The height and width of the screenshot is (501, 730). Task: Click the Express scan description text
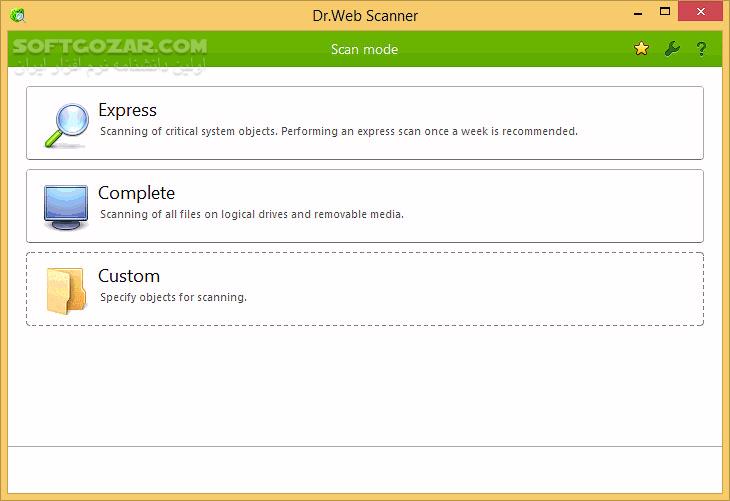338,131
